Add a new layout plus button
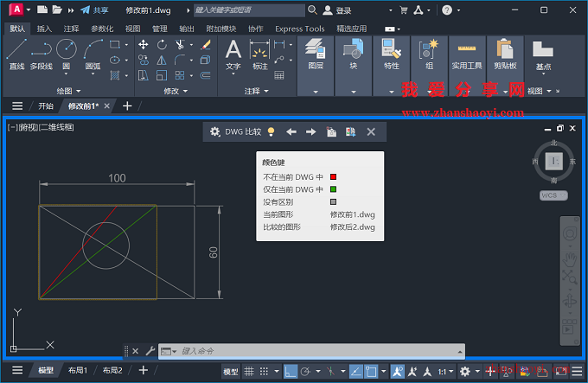The image size is (588, 383). point(143,370)
